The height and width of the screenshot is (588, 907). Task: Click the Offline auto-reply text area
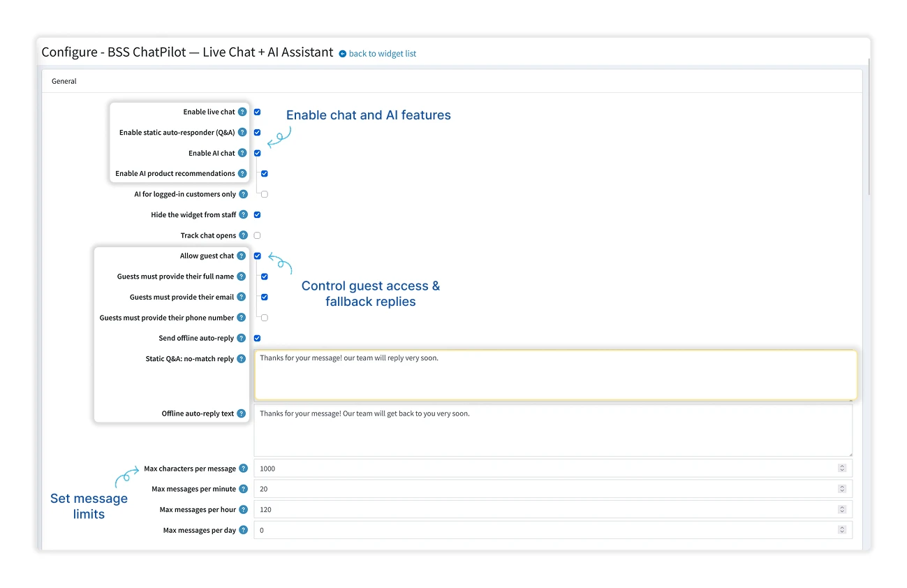[553, 430]
